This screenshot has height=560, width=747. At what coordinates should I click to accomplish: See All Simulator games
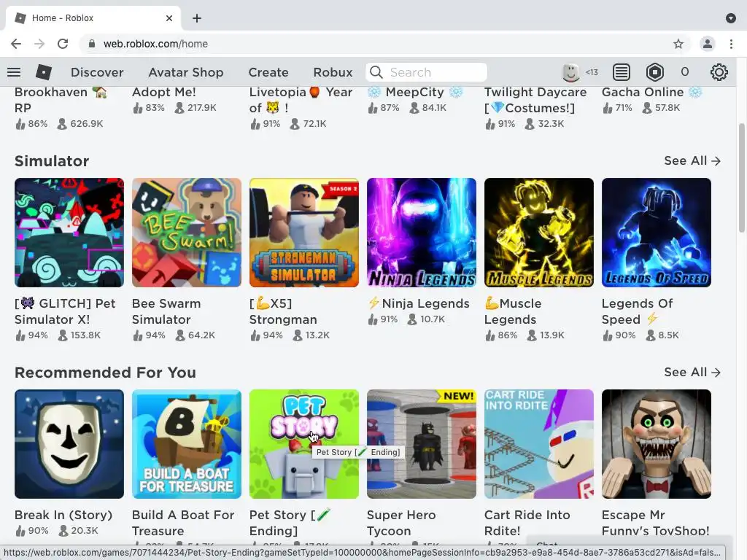coord(692,161)
